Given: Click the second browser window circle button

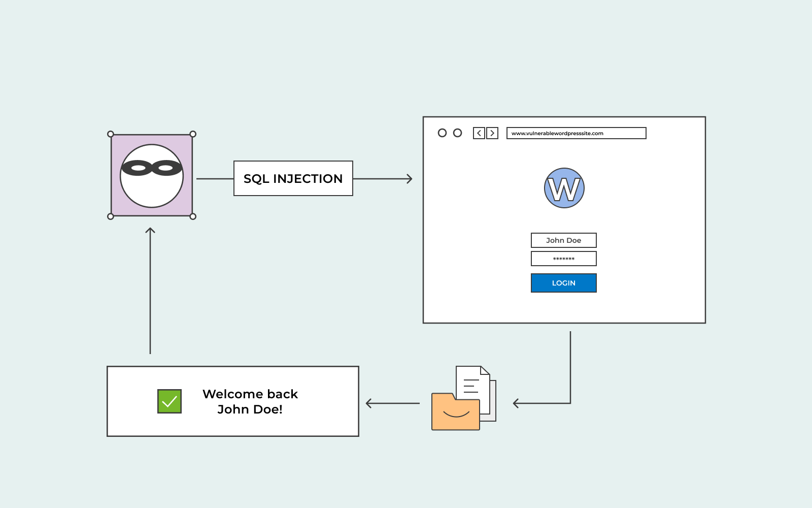Looking at the screenshot, I should tap(457, 133).
